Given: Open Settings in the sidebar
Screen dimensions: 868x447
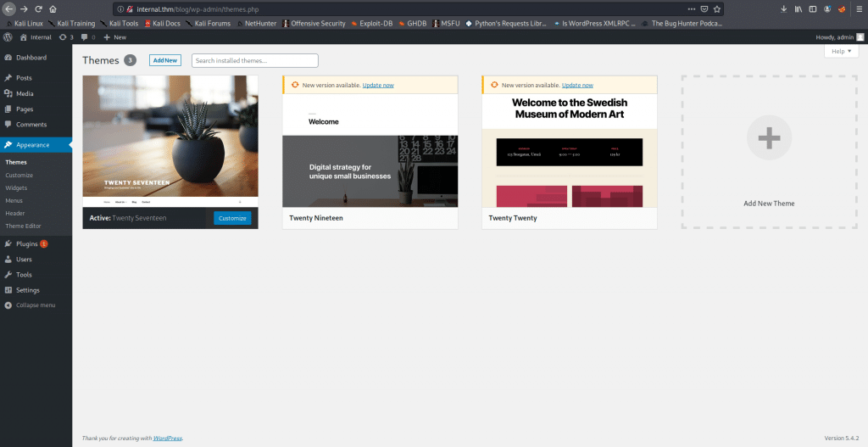Looking at the screenshot, I should [x=36, y=290].
